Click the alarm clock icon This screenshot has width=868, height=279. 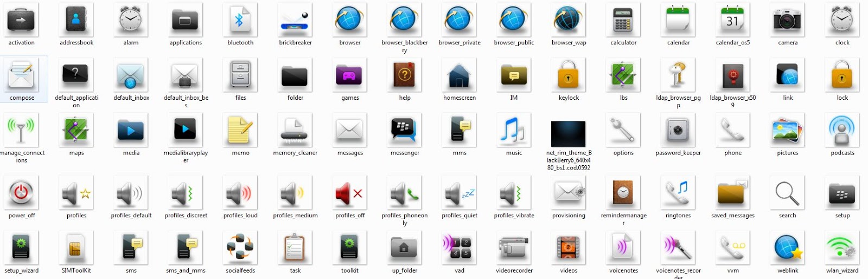click(x=131, y=20)
